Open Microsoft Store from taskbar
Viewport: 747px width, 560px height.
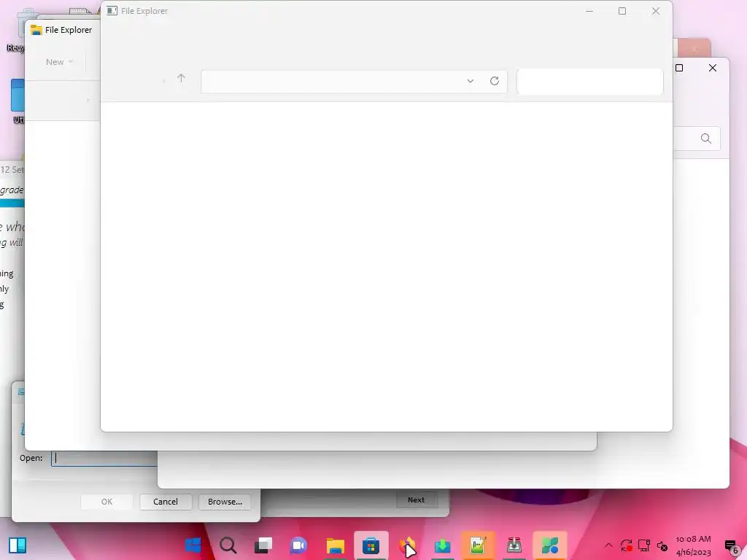click(371, 545)
